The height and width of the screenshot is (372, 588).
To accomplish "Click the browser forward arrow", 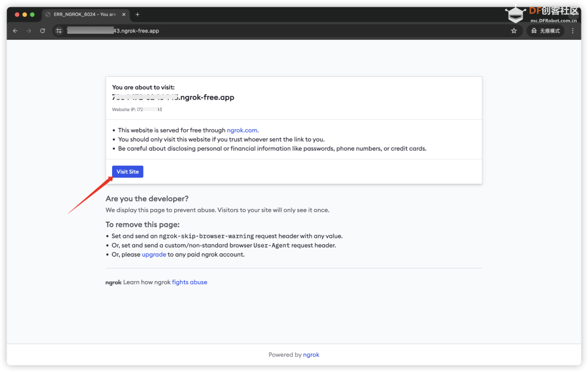I will click(x=29, y=31).
